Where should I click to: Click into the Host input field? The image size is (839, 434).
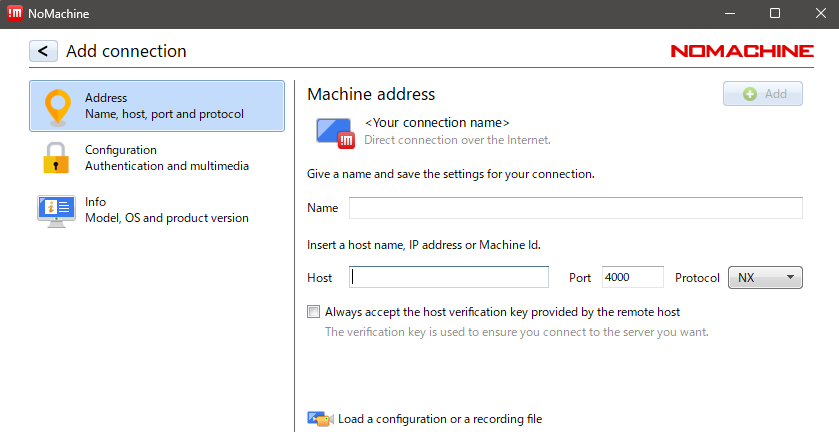[x=449, y=277]
